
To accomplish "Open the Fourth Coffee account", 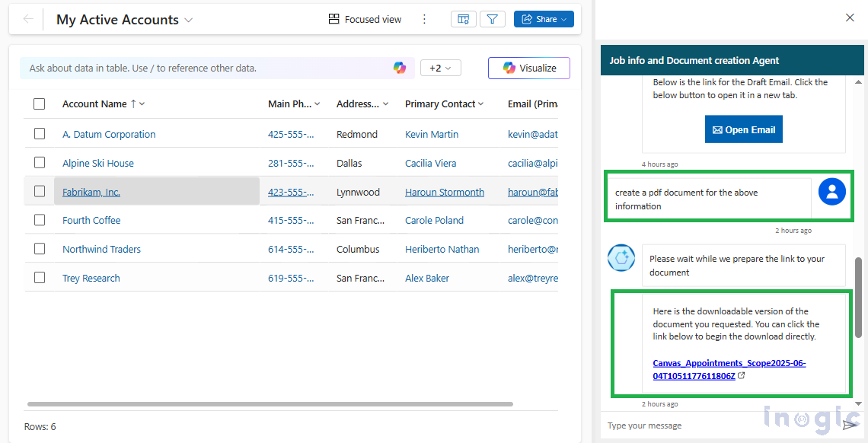I will click(91, 220).
